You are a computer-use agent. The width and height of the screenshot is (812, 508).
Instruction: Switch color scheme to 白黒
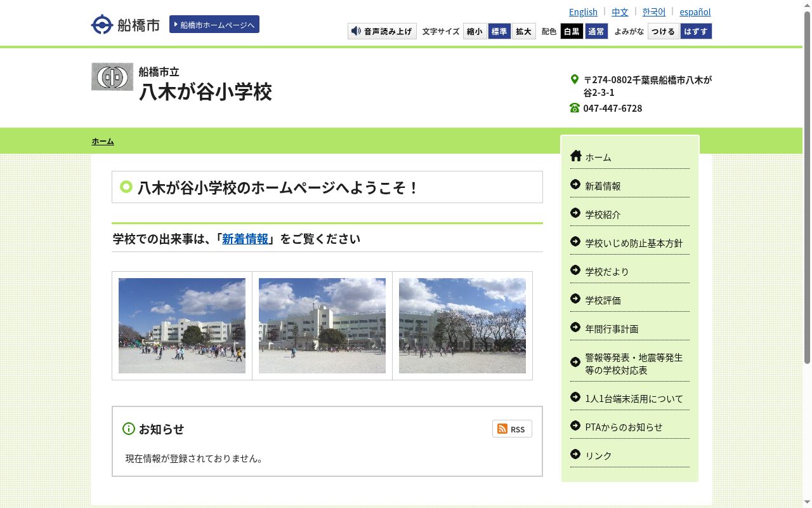[572, 31]
